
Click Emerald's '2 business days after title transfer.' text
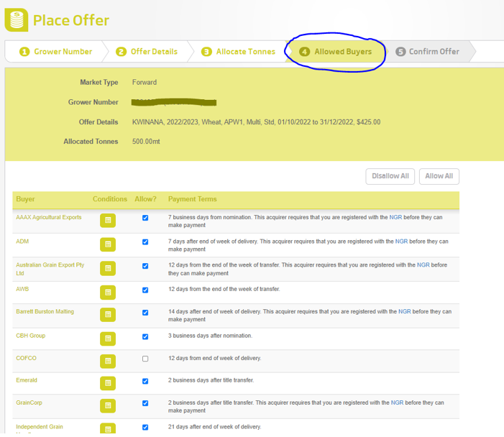(x=211, y=380)
